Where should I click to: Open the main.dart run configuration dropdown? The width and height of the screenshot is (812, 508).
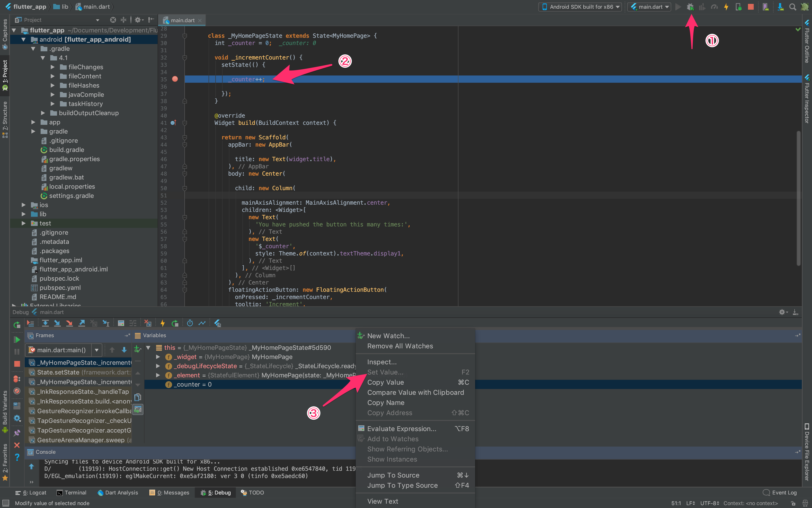tap(650, 7)
